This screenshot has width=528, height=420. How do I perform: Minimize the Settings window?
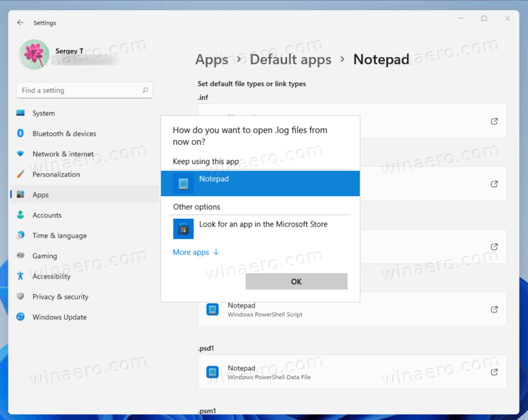coord(460,18)
